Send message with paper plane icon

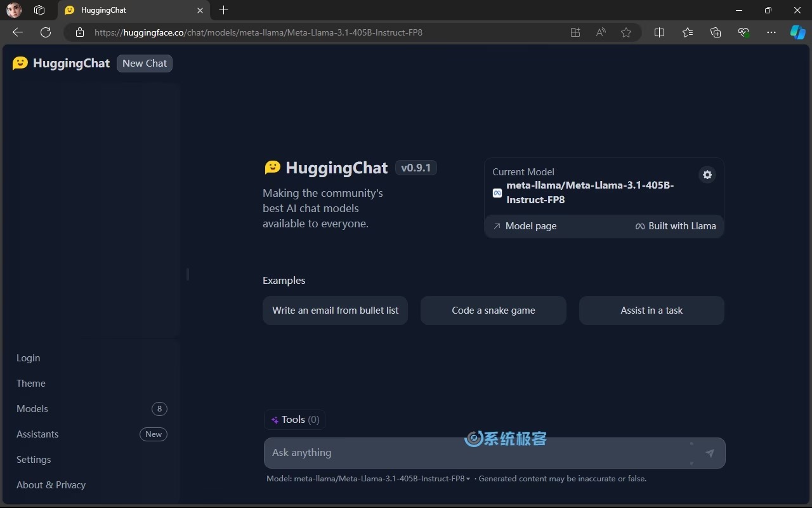(x=710, y=453)
